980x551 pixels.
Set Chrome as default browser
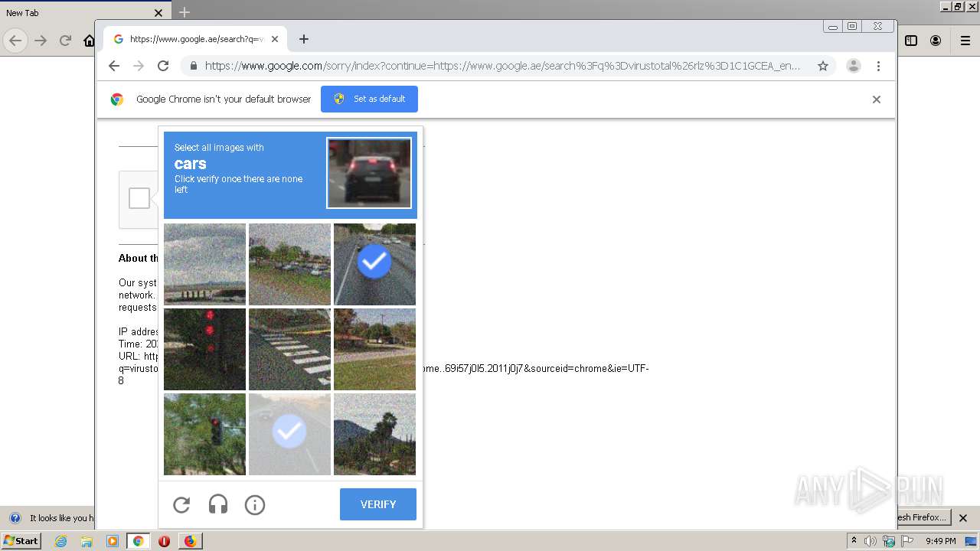369,99
